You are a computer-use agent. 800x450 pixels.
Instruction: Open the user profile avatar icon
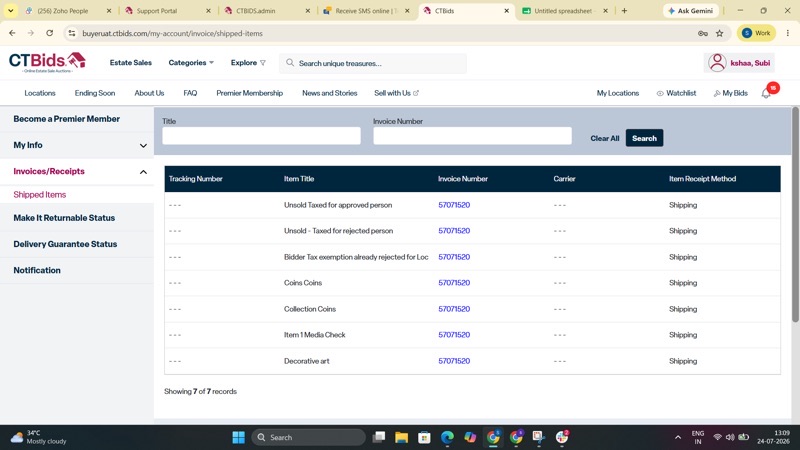(x=717, y=63)
